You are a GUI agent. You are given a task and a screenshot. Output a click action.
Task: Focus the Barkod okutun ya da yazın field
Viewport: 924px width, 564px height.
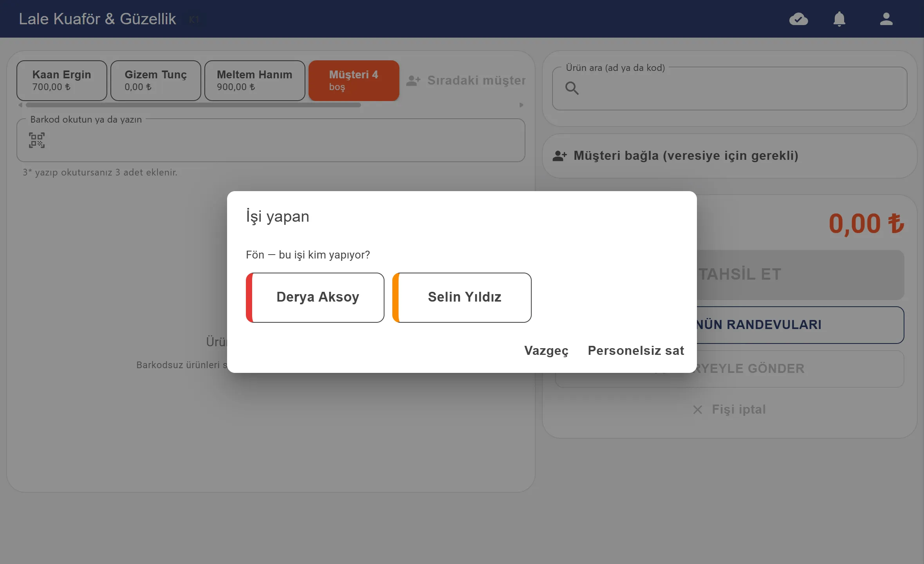click(x=271, y=140)
